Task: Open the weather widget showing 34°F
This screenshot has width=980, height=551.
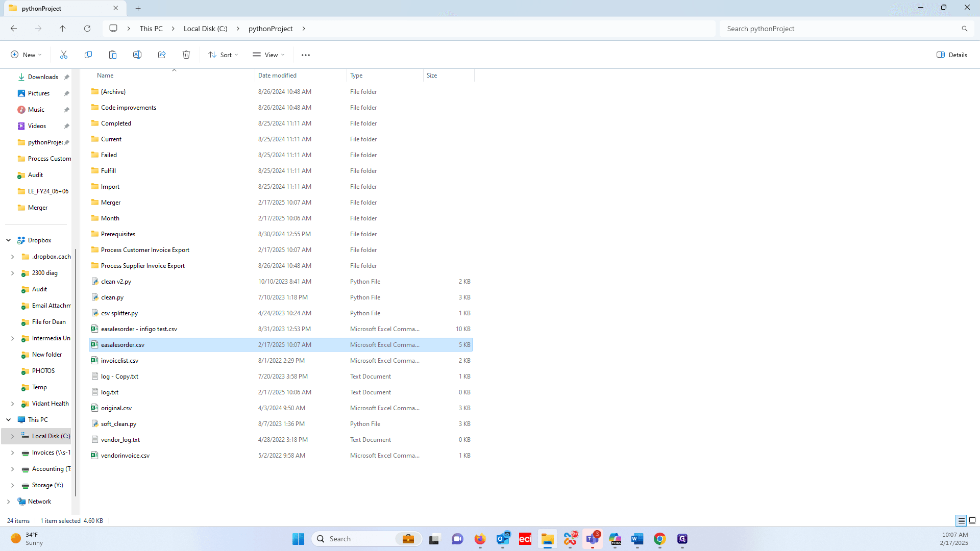Action: (x=27, y=539)
